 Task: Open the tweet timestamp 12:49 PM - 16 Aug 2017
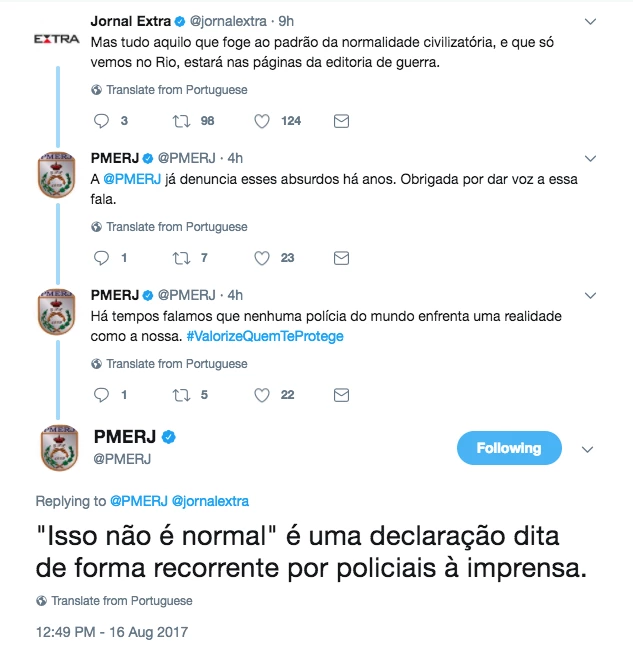(x=111, y=632)
